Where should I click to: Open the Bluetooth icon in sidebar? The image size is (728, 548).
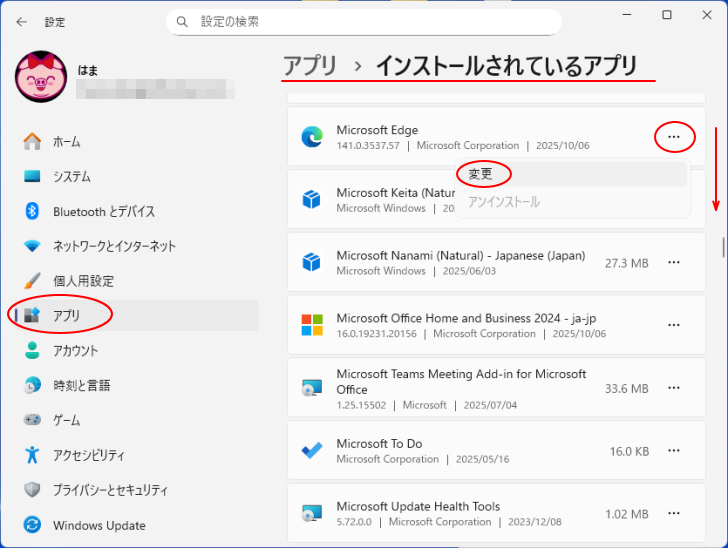pos(32,211)
